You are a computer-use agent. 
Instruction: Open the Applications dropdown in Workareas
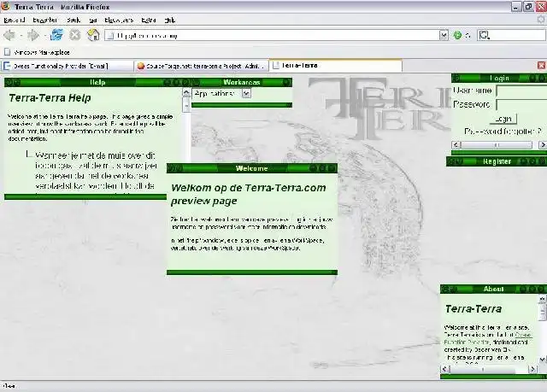click(246, 93)
